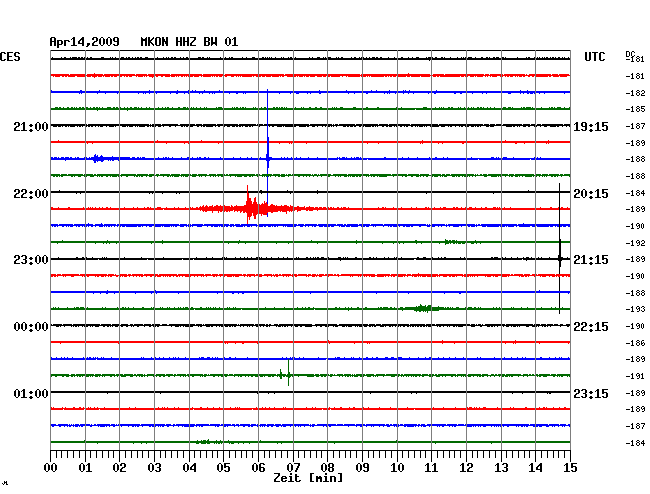The width and height of the screenshot is (650, 494).
Task: Click the Zeit [min] axis title
Action: (x=308, y=478)
